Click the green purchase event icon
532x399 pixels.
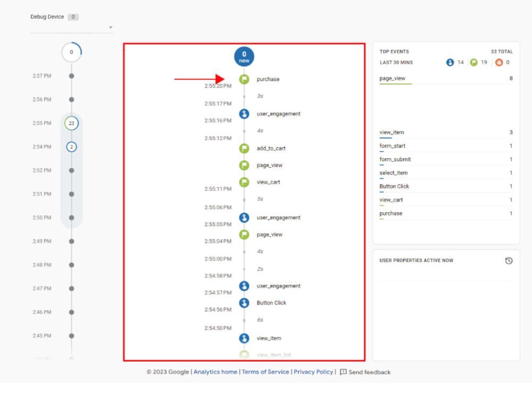(x=244, y=79)
